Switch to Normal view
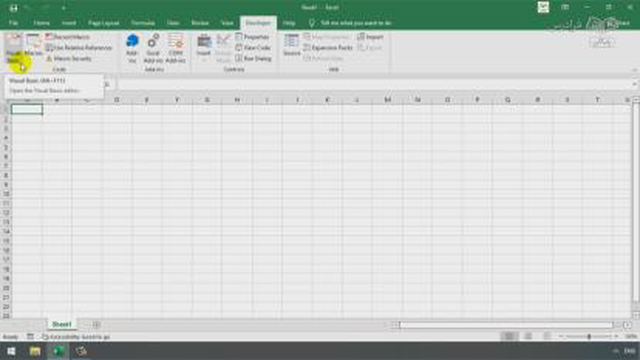640x360 pixels. click(x=509, y=336)
